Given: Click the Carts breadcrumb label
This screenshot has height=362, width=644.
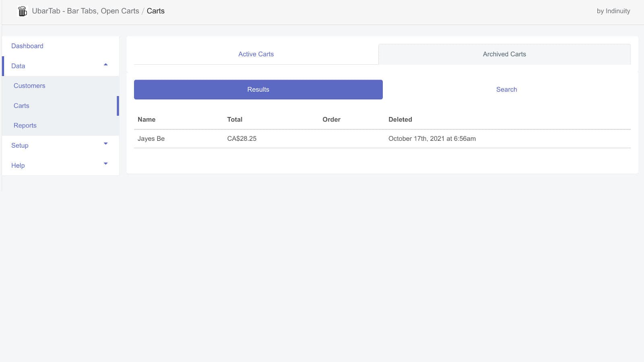Looking at the screenshot, I should point(156,11).
